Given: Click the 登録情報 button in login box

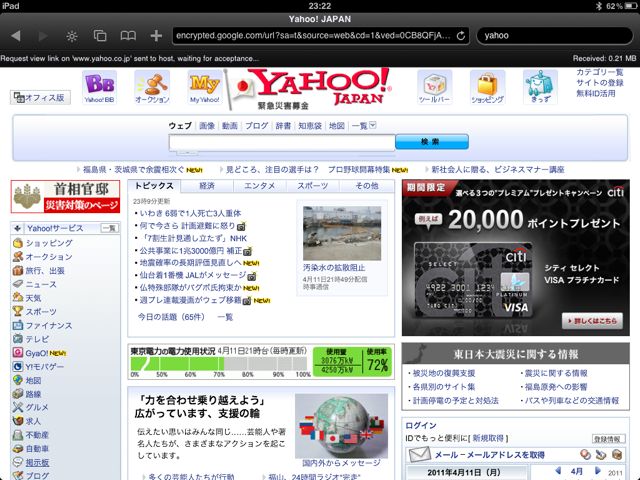Looking at the screenshot, I should (x=608, y=439).
